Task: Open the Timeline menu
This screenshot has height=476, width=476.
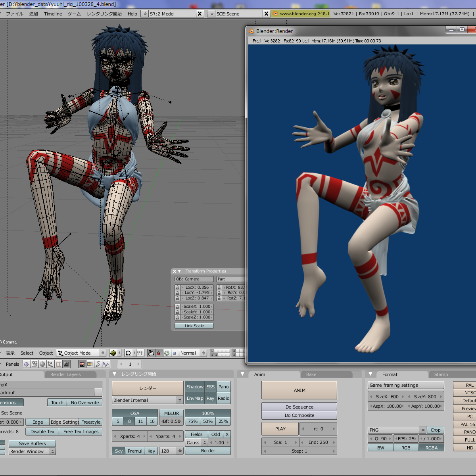Action: 53,14
